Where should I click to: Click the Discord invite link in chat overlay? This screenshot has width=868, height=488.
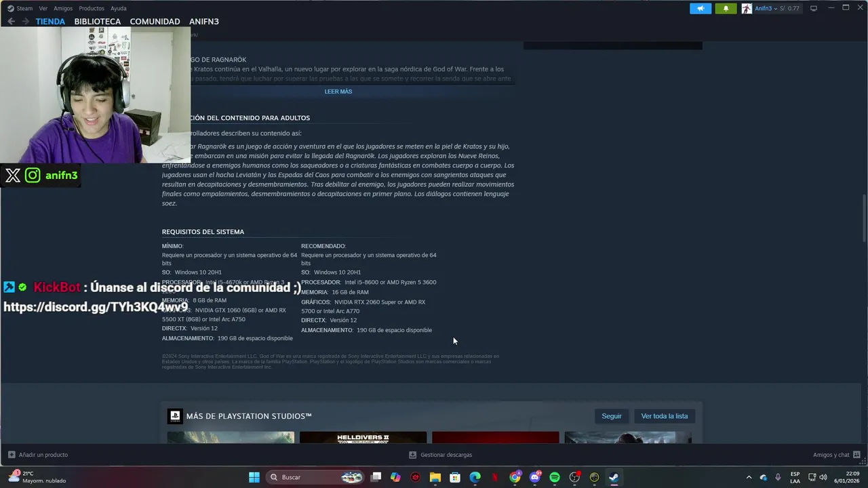[x=96, y=307]
